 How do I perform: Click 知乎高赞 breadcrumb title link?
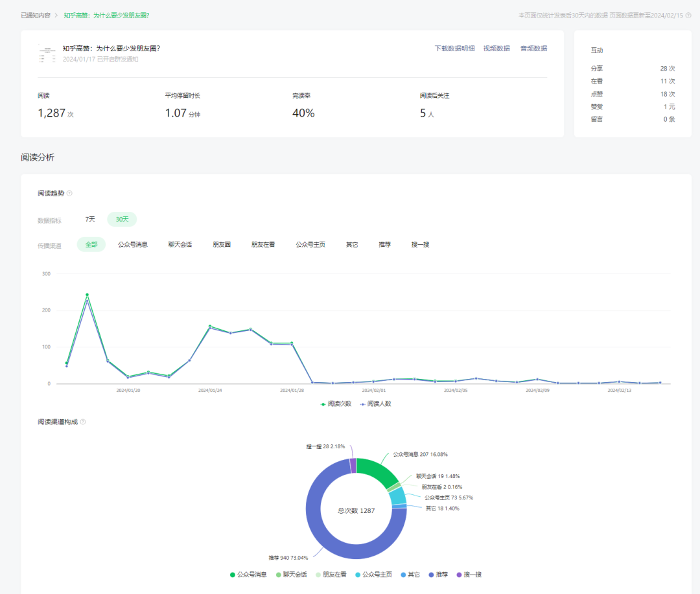[x=106, y=15]
